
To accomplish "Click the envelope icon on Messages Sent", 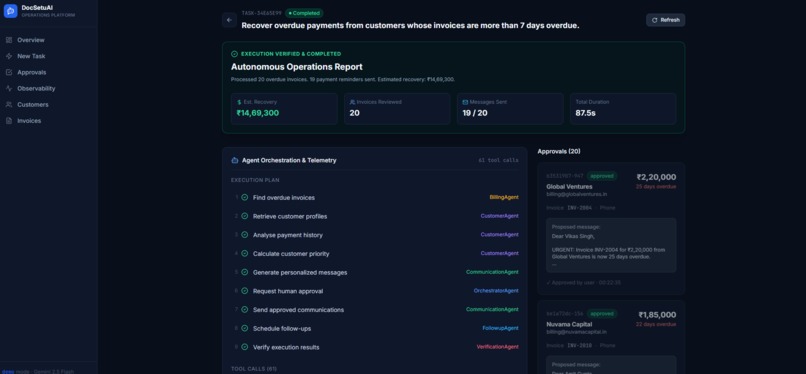I will [x=465, y=102].
